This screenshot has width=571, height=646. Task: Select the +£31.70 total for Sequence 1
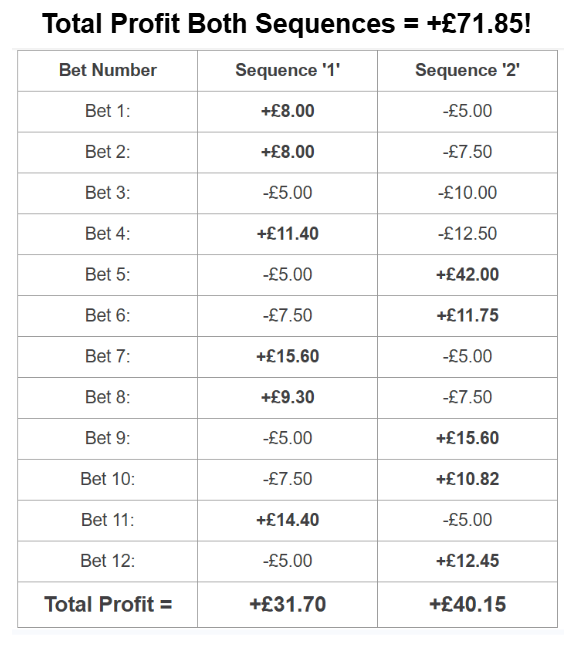coord(288,604)
